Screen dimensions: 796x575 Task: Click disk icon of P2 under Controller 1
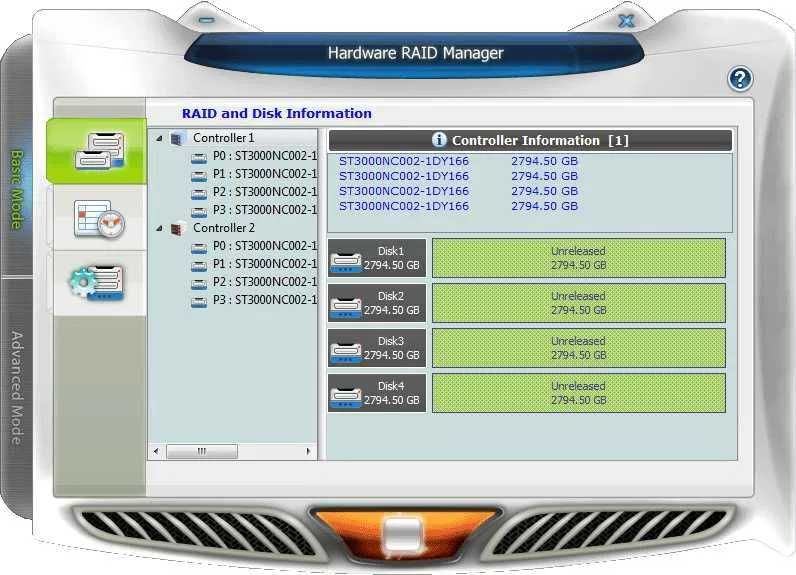[x=199, y=194]
